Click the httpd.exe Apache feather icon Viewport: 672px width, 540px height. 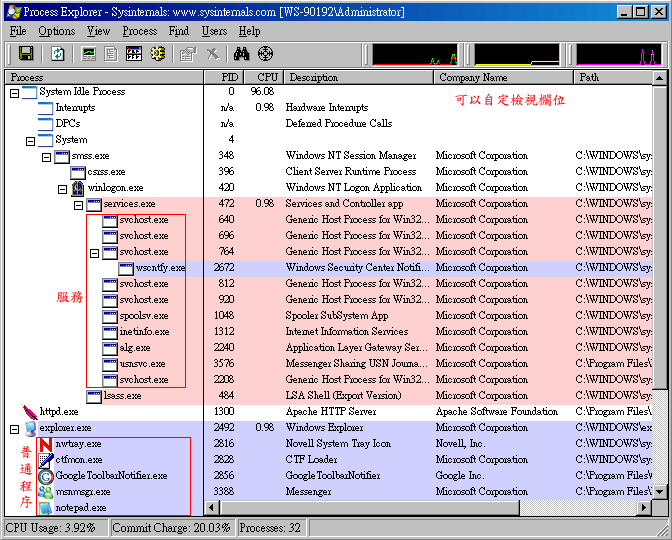(x=30, y=412)
